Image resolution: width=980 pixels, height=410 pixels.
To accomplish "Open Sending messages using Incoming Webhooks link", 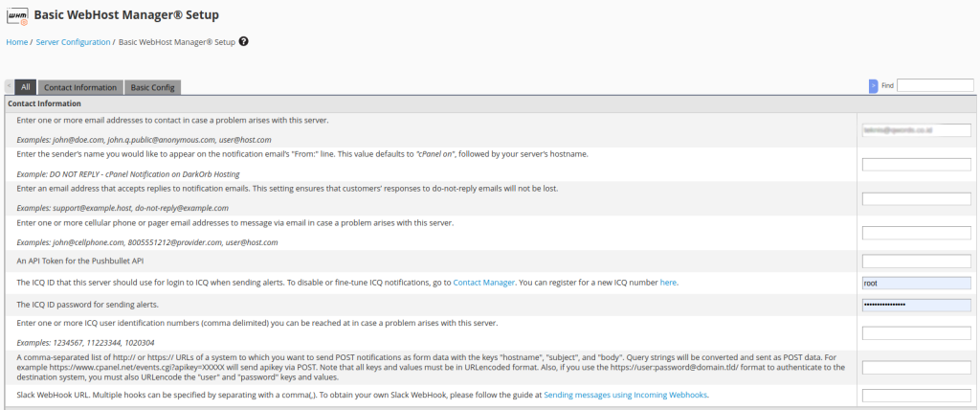I will pos(626,395).
